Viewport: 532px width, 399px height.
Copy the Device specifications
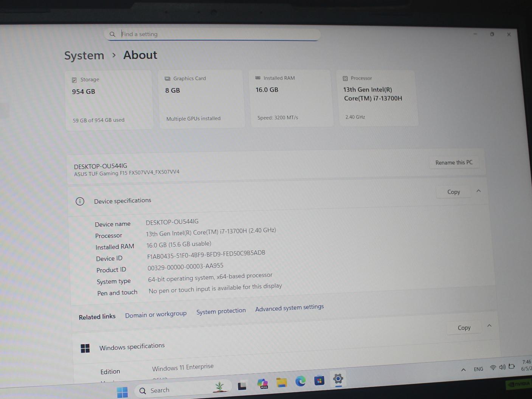453,192
